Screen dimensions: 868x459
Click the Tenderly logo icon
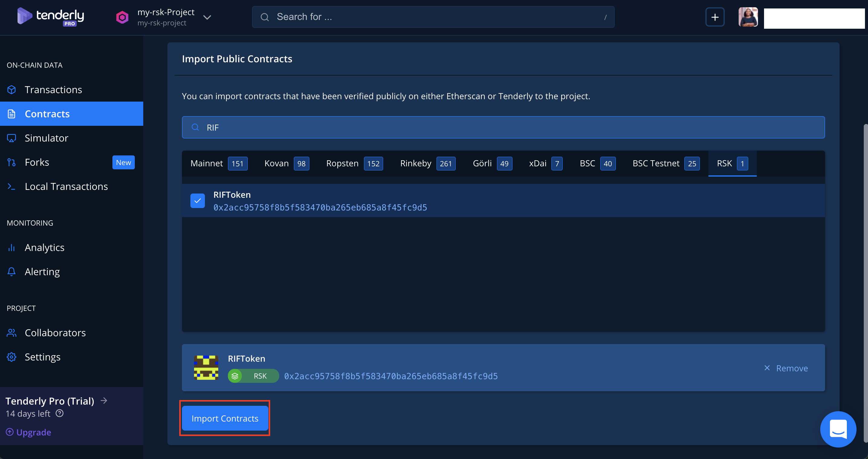click(24, 16)
